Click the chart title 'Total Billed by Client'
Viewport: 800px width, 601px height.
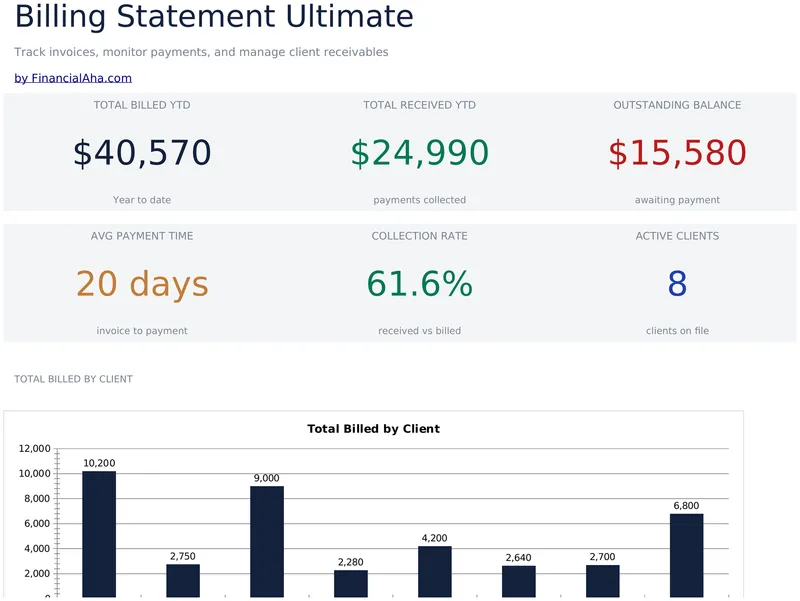[x=373, y=429]
